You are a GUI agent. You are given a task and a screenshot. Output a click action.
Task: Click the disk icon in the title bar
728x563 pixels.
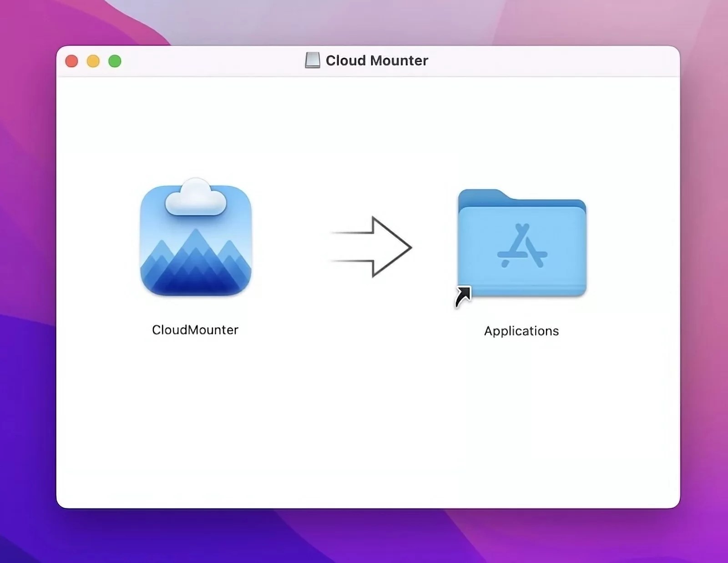pos(313,60)
